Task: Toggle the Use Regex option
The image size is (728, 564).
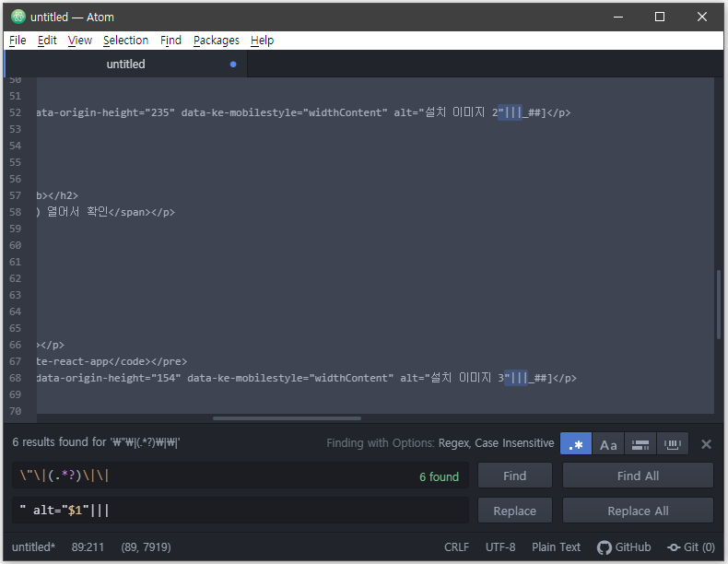Action: pos(576,444)
